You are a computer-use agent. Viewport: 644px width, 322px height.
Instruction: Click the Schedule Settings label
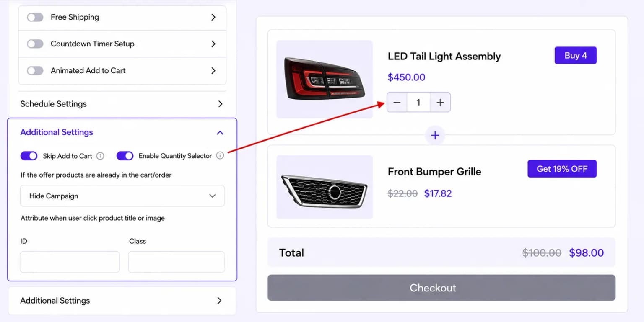tap(53, 104)
